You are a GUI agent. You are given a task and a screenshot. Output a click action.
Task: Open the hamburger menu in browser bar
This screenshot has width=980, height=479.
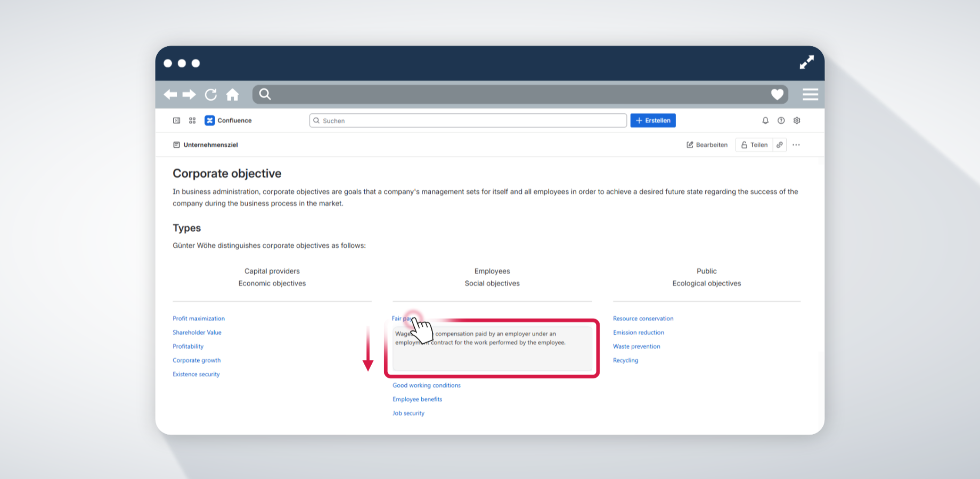[x=810, y=94]
